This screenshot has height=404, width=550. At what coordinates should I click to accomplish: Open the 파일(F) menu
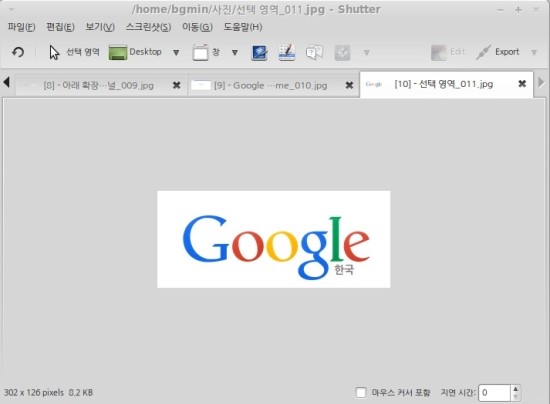tap(21, 27)
